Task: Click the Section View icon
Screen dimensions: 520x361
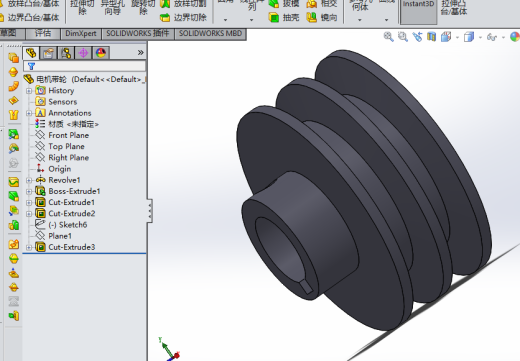Action: pyautogui.click(x=432, y=37)
